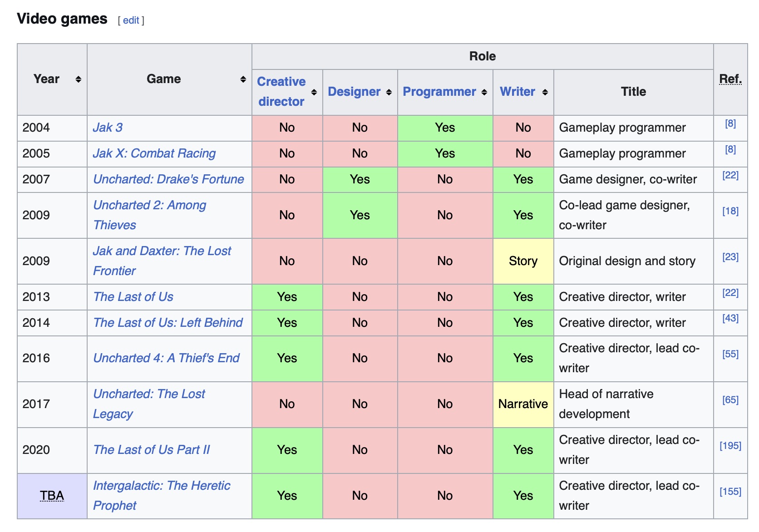Click the Title column header
The width and height of the screenshot is (759, 532).
633,92
